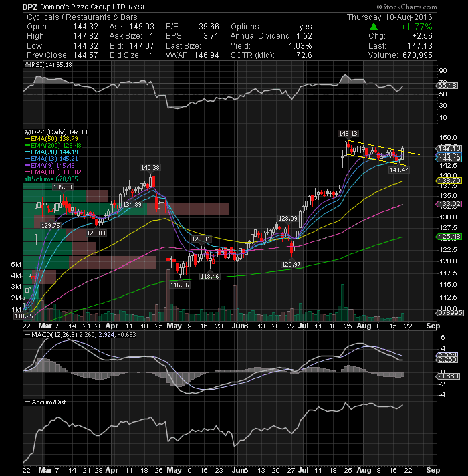Click the EPS 3.71 value

click(211, 36)
